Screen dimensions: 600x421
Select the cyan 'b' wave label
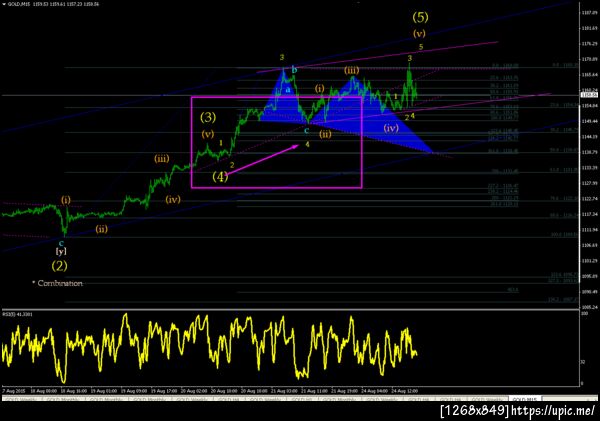(294, 70)
